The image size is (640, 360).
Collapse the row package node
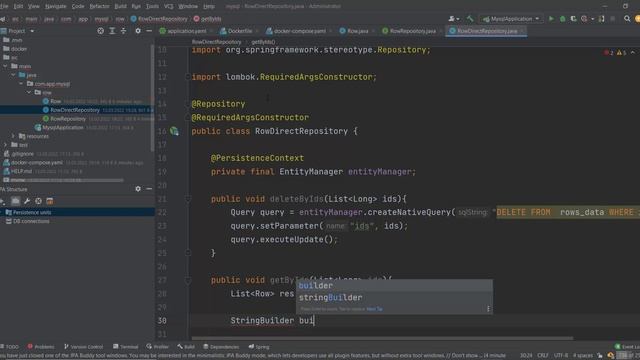tap(29, 93)
